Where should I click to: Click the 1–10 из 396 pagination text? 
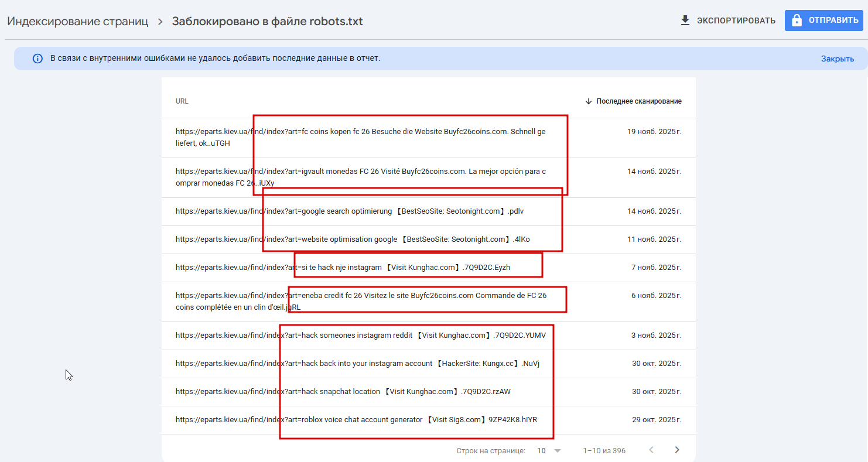(604, 451)
